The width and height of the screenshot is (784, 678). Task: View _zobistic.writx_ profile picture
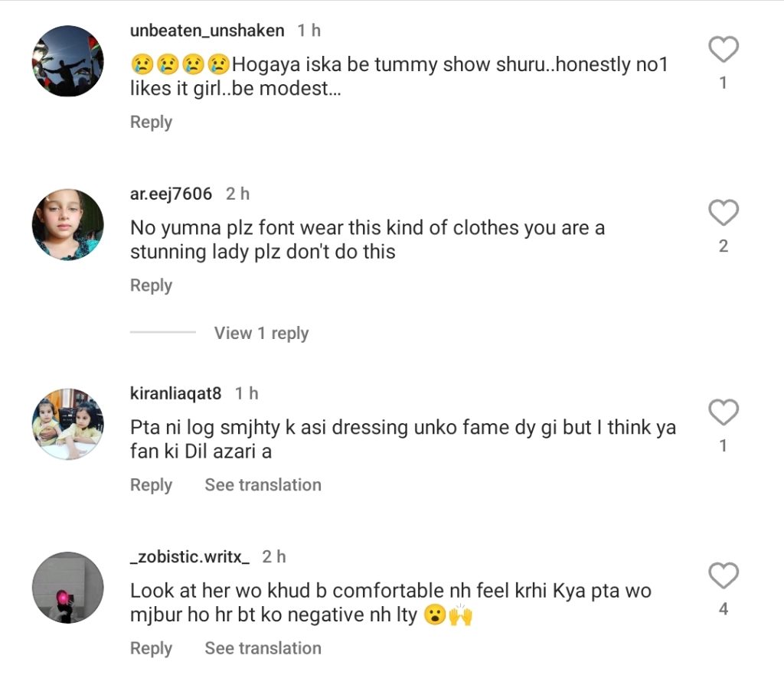[67, 587]
